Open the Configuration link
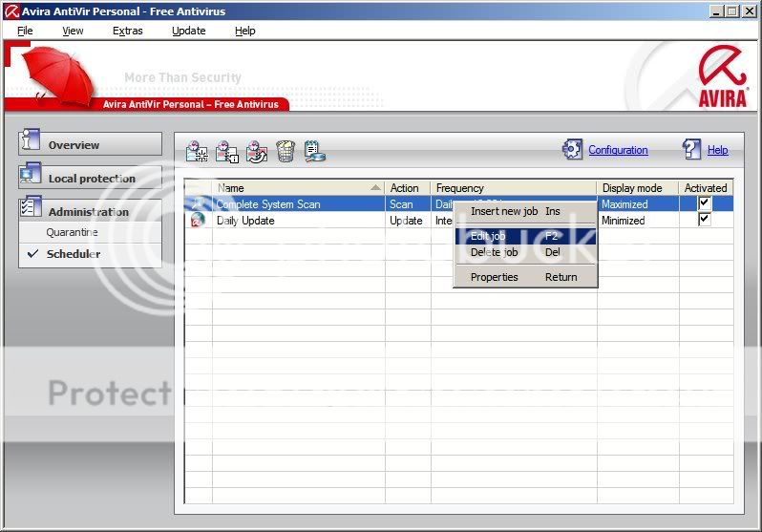This screenshot has height=532, width=762. tap(618, 150)
